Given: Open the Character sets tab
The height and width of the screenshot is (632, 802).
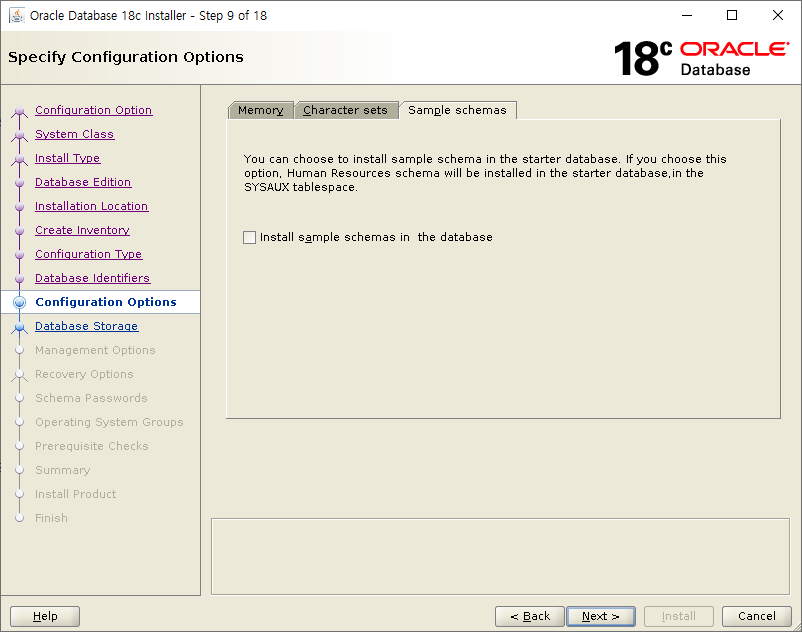Looking at the screenshot, I should click(346, 110).
